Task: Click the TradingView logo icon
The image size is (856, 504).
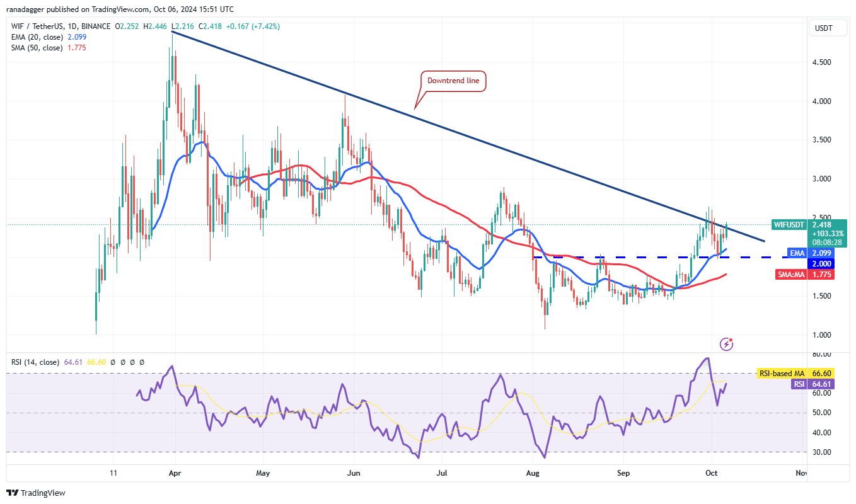Action: tap(13, 493)
